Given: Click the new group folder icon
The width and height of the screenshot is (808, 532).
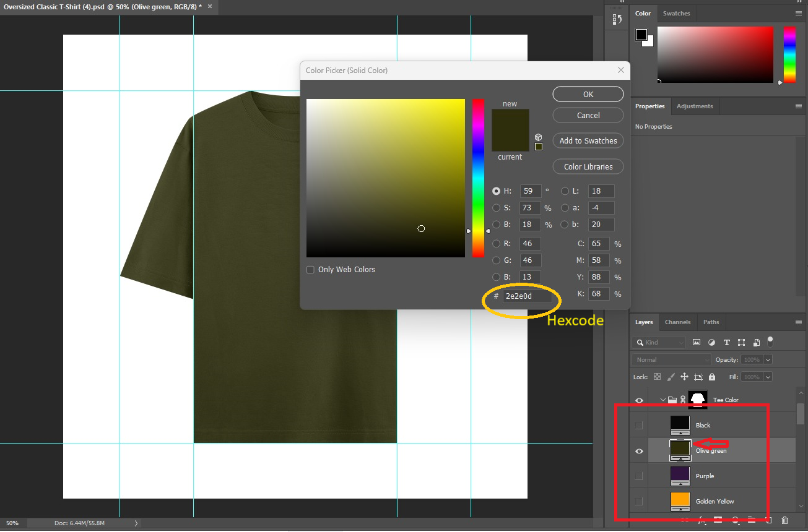Looking at the screenshot, I should (x=751, y=521).
